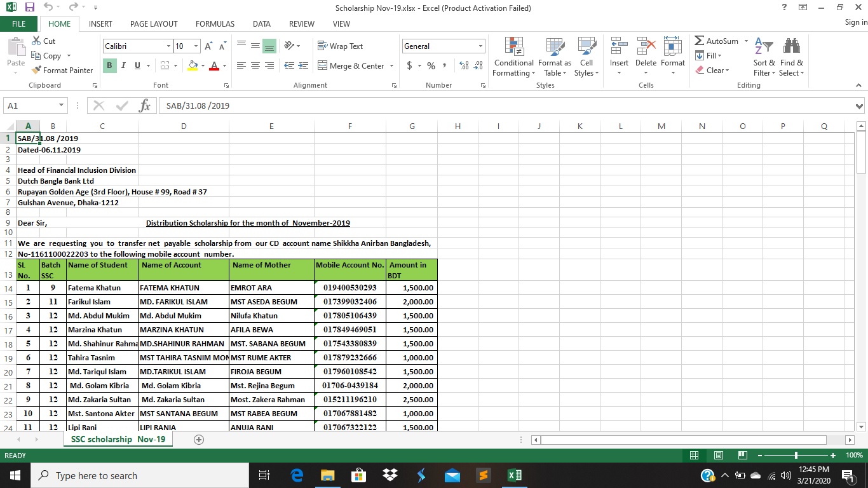Click the Sign in link
868x488 pixels.
(x=855, y=23)
